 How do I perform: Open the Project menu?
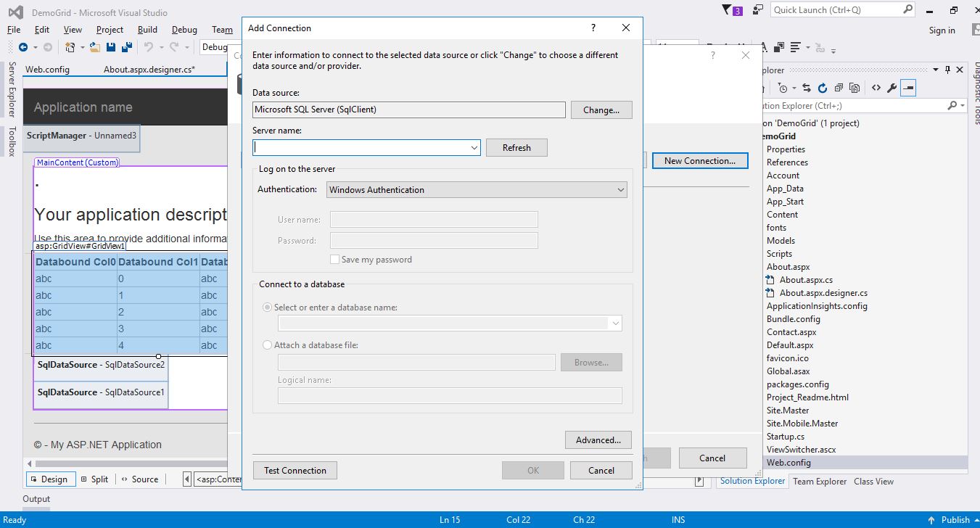click(x=110, y=30)
